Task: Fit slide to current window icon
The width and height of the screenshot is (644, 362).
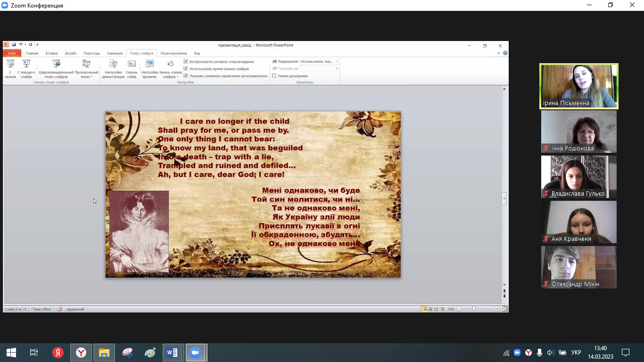Action: coord(504,309)
